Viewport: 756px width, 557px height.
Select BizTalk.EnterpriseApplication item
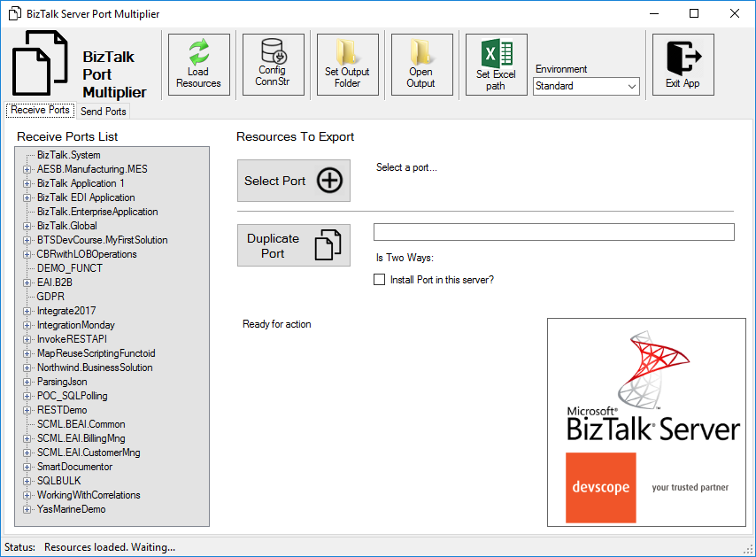click(97, 212)
